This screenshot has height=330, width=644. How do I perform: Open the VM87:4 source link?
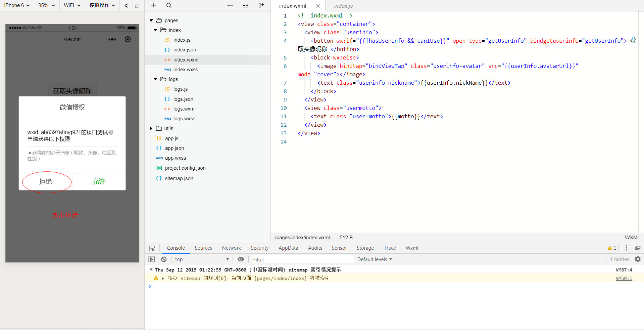[x=624, y=270]
